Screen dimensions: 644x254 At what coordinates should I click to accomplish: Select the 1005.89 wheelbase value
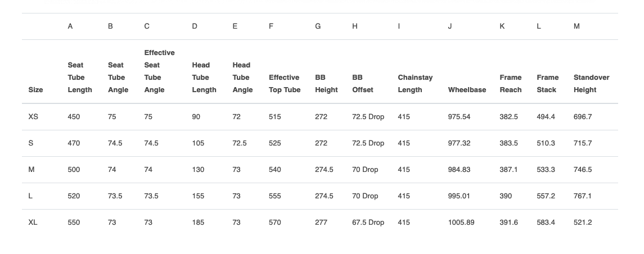[x=461, y=223]
